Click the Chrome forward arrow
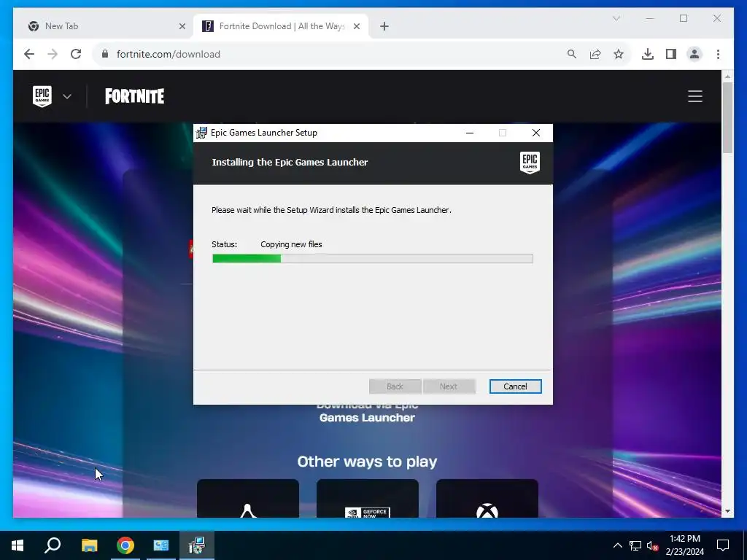 [53, 54]
